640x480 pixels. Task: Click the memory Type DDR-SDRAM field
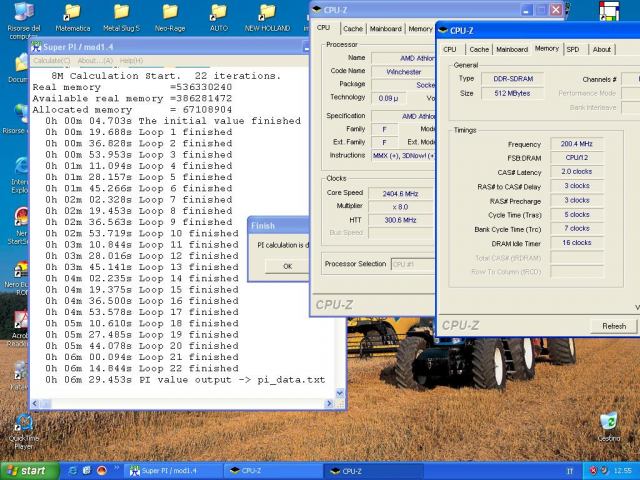click(513, 79)
